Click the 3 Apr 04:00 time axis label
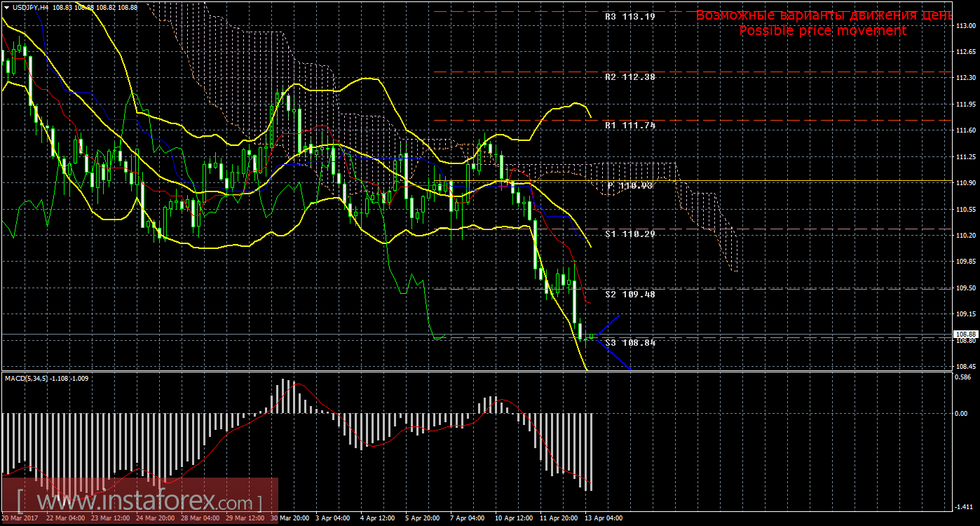The image size is (980, 526). (x=332, y=518)
